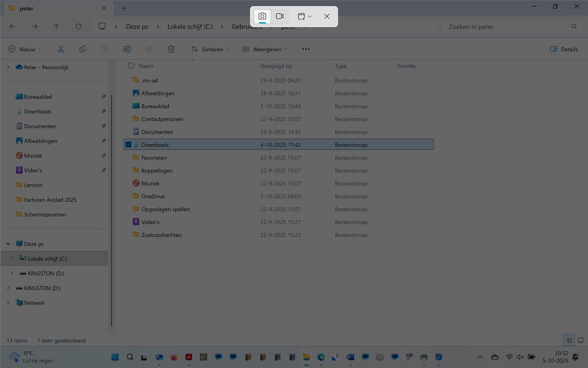Launch Microsoft Edge from the taskbar

[x=321, y=357]
